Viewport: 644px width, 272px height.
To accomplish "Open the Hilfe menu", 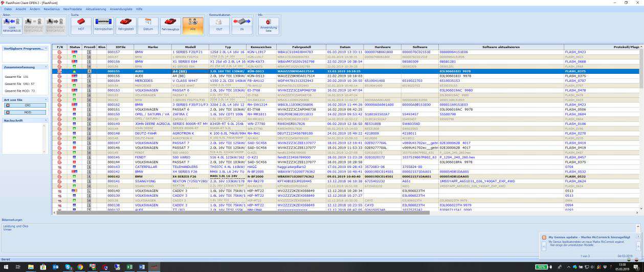I will tap(140, 10).
